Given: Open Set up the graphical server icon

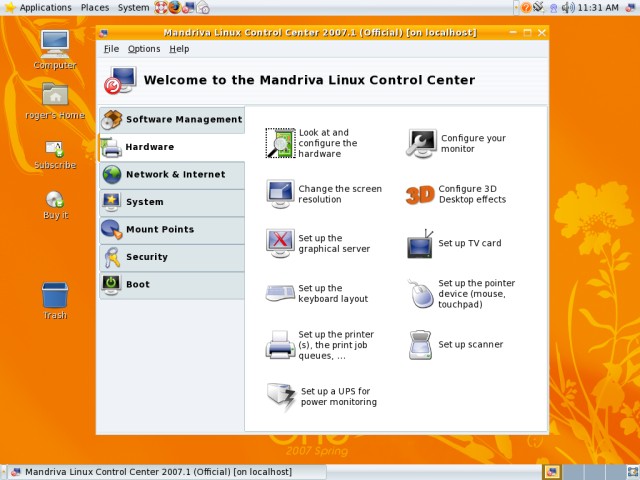Looking at the screenshot, I should pos(280,243).
